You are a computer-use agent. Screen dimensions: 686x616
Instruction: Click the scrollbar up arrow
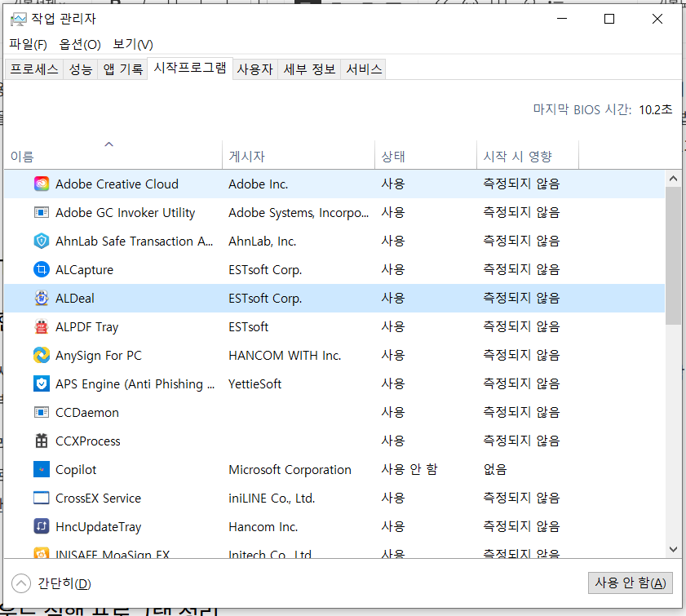click(x=673, y=179)
